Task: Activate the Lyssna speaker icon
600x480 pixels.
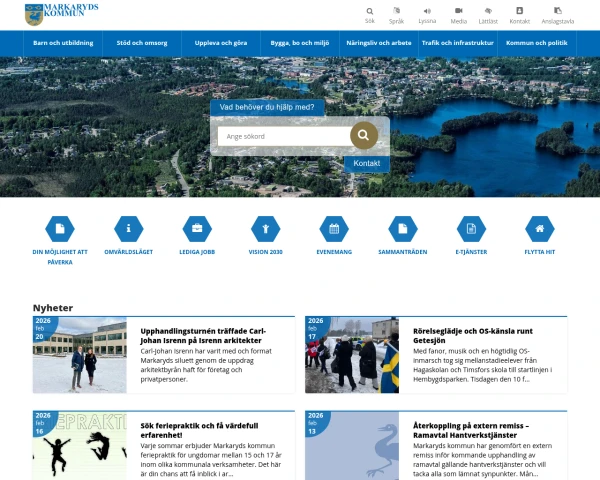Action: pyautogui.click(x=427, y=11)
